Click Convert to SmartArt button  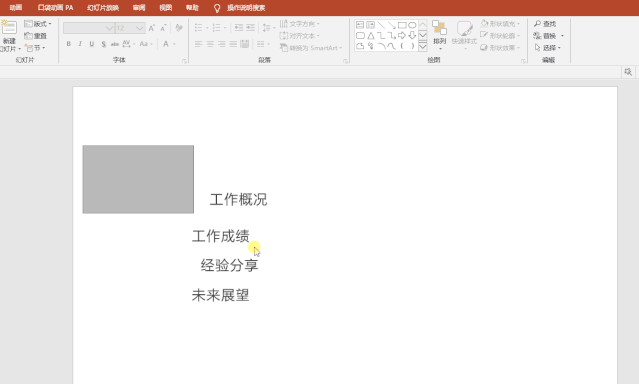pos(312,48)
